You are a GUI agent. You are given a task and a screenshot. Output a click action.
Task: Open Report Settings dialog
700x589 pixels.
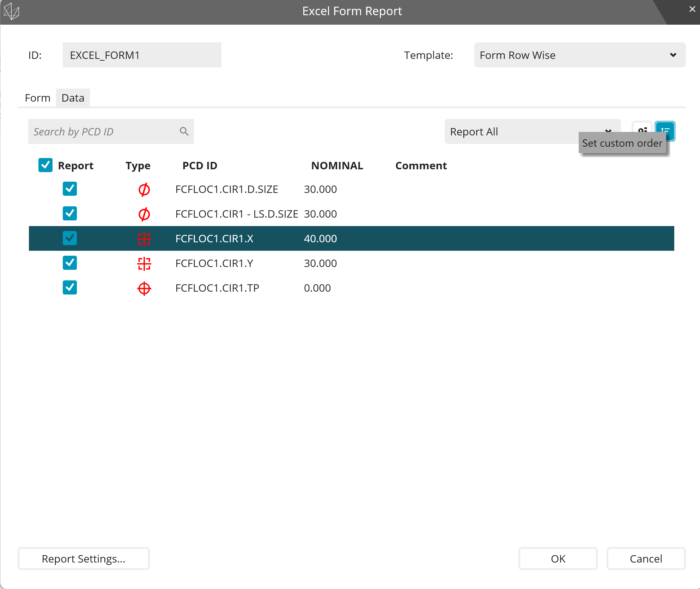(x=84, y=558)
